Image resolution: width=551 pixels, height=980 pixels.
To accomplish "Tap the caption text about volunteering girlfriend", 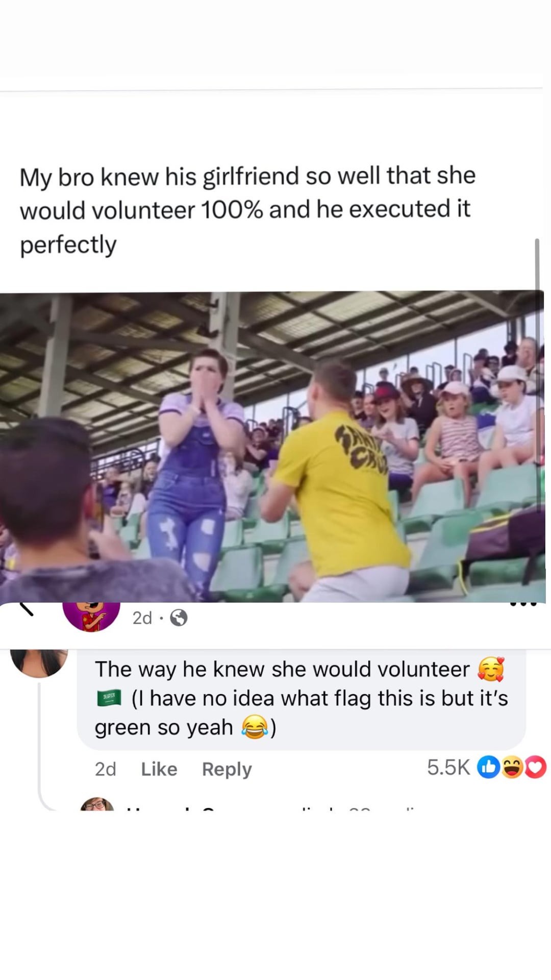I will (247, 210).
